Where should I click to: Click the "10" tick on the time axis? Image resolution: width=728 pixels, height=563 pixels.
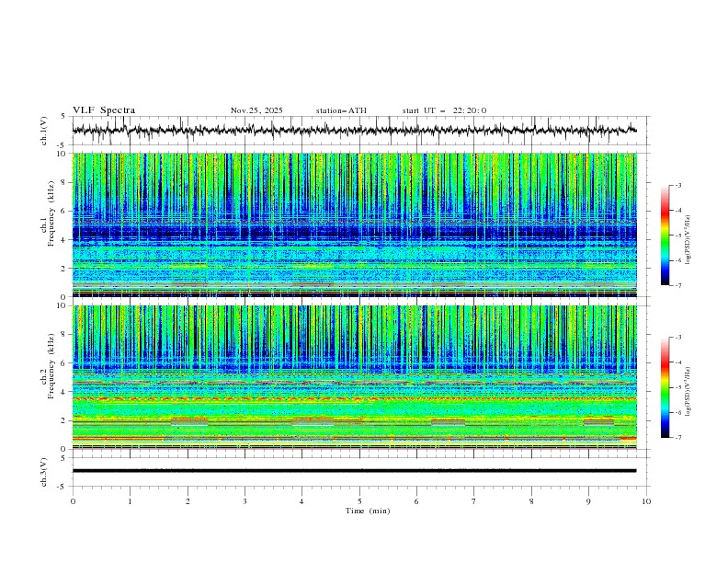[x=646, y=501]
